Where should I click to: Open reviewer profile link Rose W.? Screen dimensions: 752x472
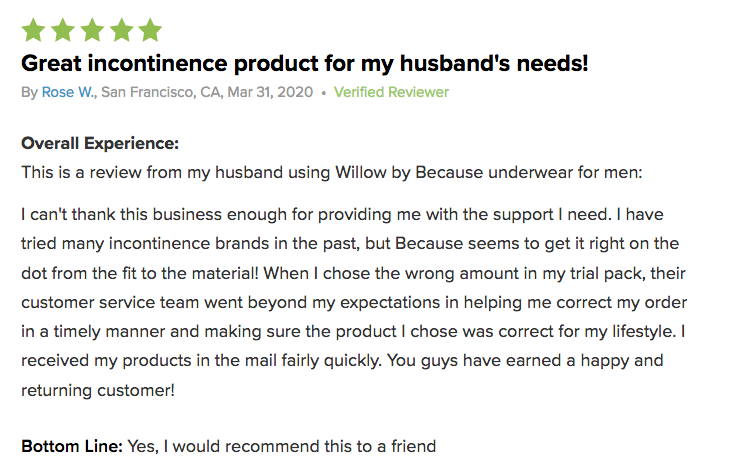[x=69, y=92]
